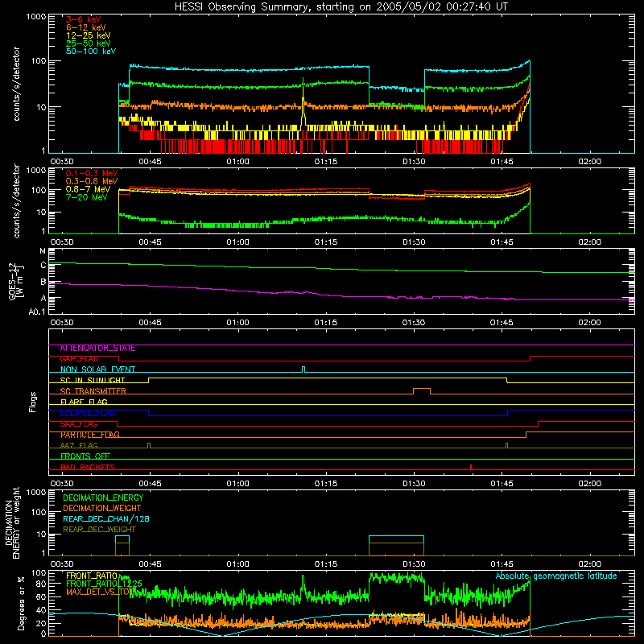Select the yellow 12-25 keV legend label

(x=89, y=35)
